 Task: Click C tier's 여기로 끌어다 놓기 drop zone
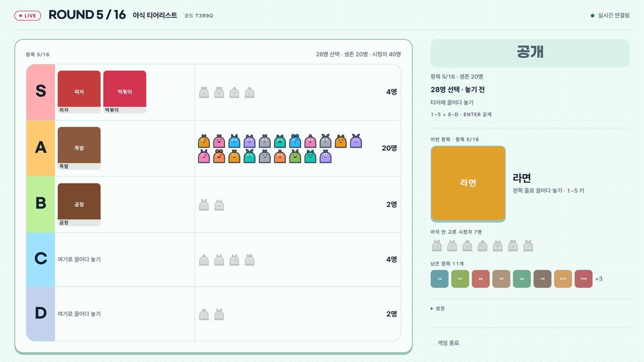click(79, 259)
